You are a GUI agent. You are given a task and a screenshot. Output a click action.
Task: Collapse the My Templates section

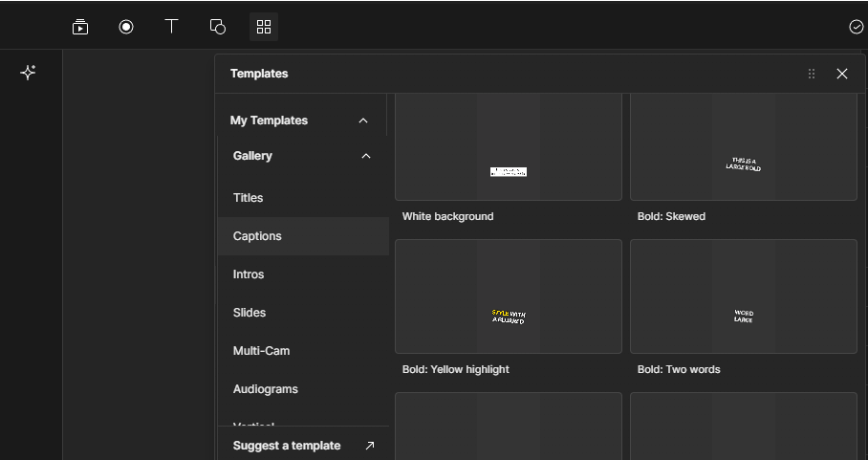(x=363, y=120)
